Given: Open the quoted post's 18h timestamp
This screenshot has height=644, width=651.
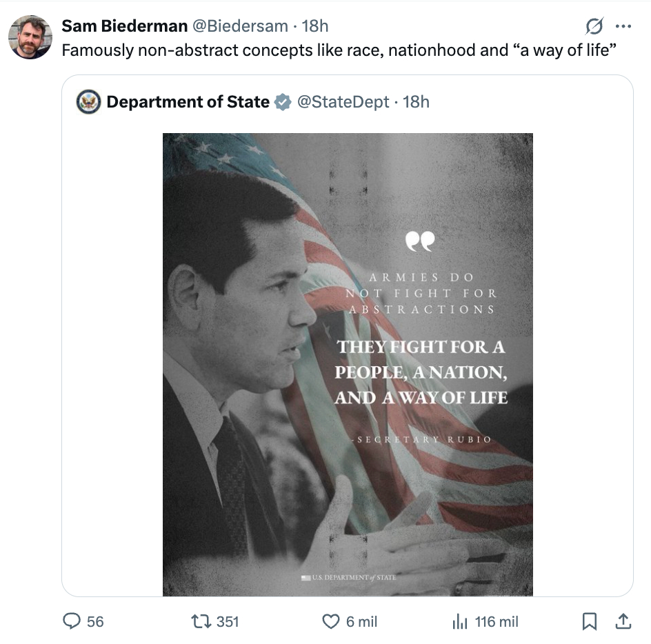Looking at the screenshot, I should click(416, 102).
